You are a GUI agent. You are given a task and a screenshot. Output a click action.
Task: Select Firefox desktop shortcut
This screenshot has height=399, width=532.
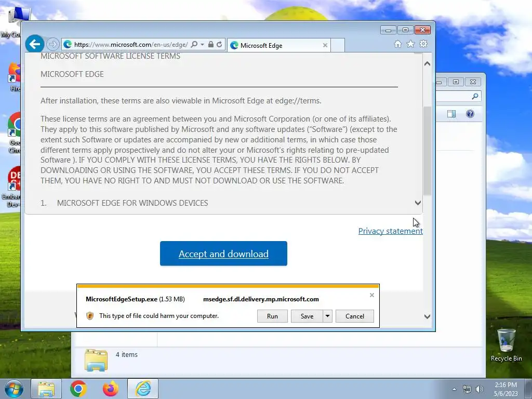pyautogui.click(x=15, y=77)
